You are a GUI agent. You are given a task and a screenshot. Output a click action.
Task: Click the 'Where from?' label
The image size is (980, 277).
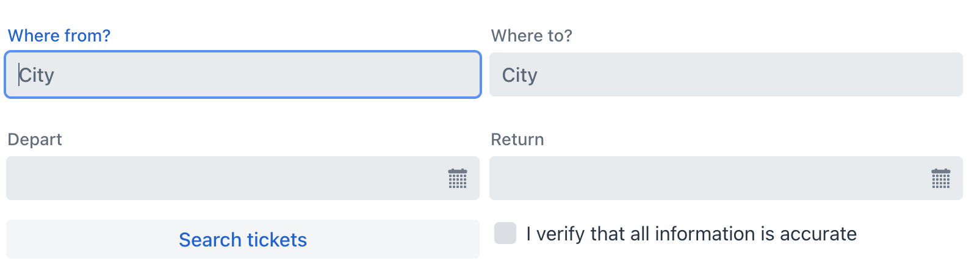tap(59, 35)
